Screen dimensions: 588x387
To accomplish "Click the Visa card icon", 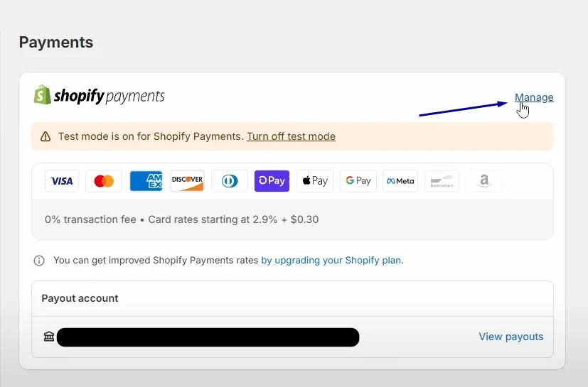I will (62, 181).
